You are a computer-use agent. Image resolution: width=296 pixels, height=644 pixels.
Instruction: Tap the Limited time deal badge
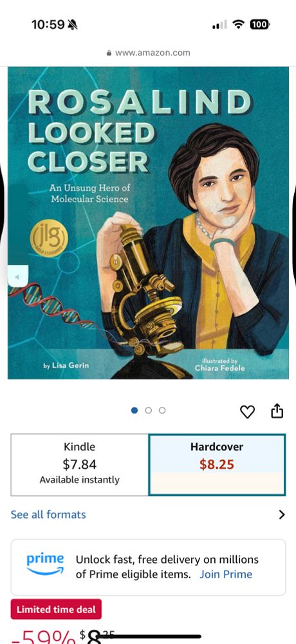[x=56, y=609]
